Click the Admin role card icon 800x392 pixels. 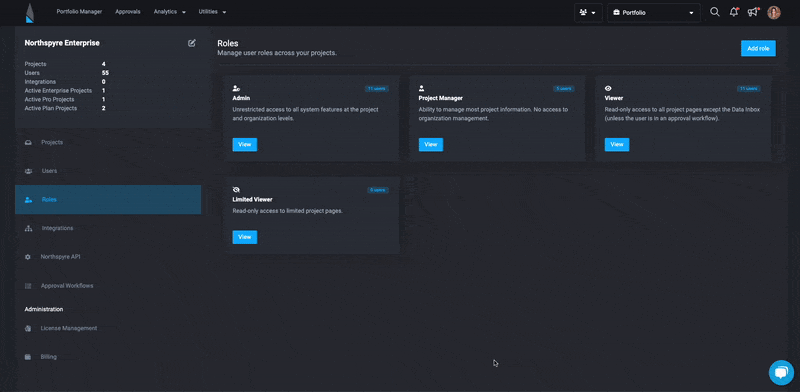pyautogui.click(x=236, y=88)
